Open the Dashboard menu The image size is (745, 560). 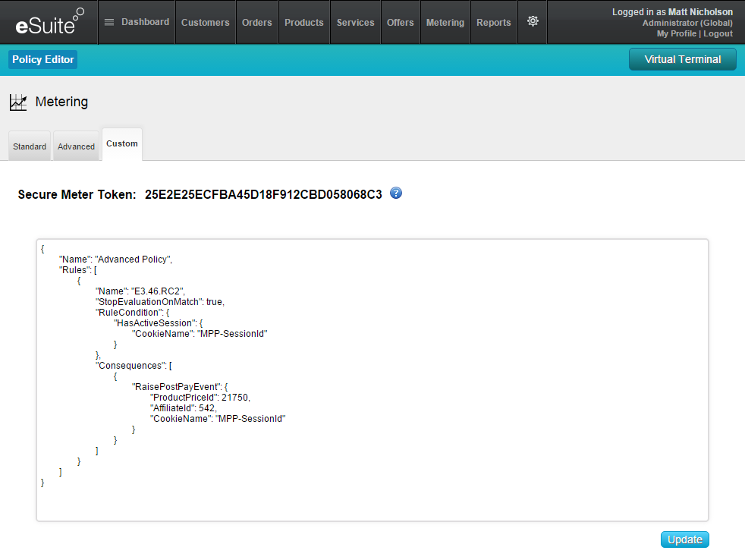137,22
